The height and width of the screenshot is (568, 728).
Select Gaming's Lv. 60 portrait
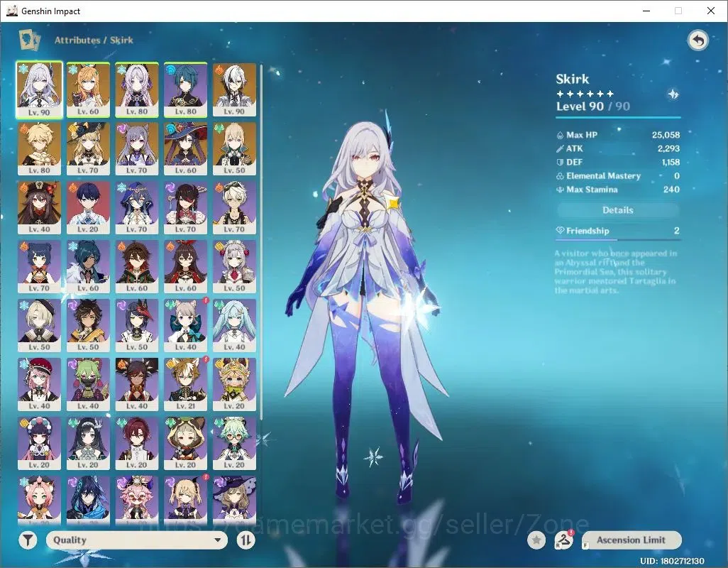[x=137, y=266]
